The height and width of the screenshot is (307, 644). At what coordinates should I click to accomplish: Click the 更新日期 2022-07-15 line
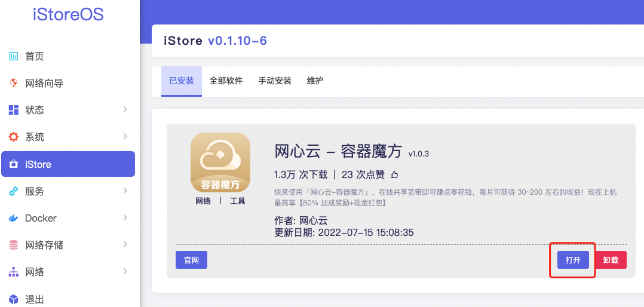pyautogui.click(x=344, y=233)
